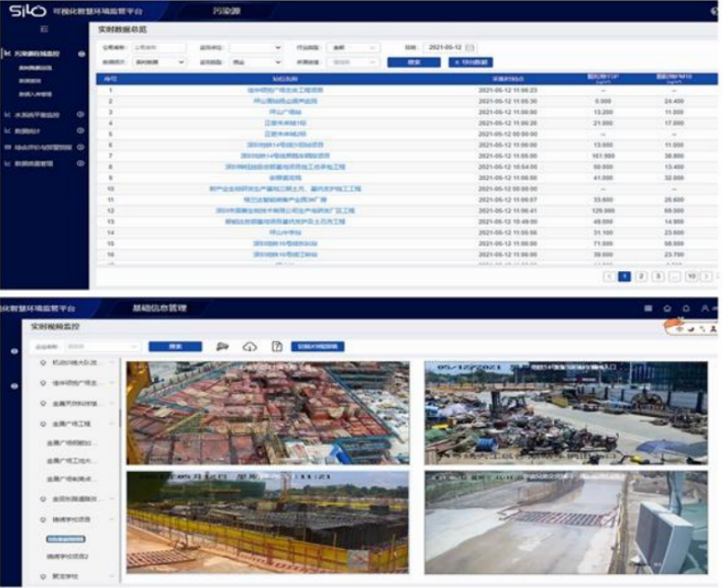Click the question mark document icon in the video toolbar
Screen dimensions: 722x588
[x=276, y=346]
